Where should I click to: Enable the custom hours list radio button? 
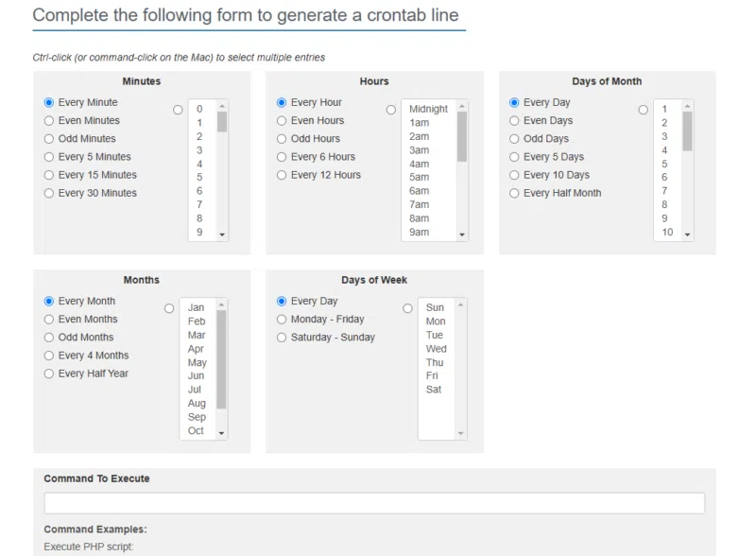pos(391,110)
